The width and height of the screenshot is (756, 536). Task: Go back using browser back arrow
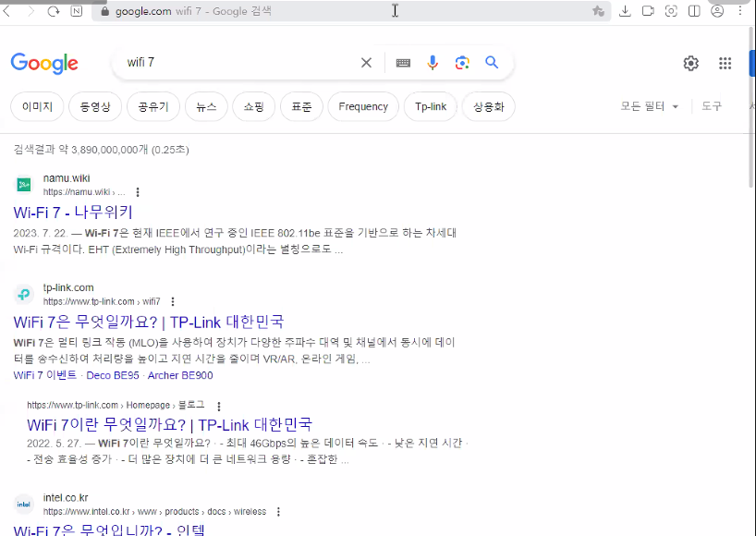[6, 11]
